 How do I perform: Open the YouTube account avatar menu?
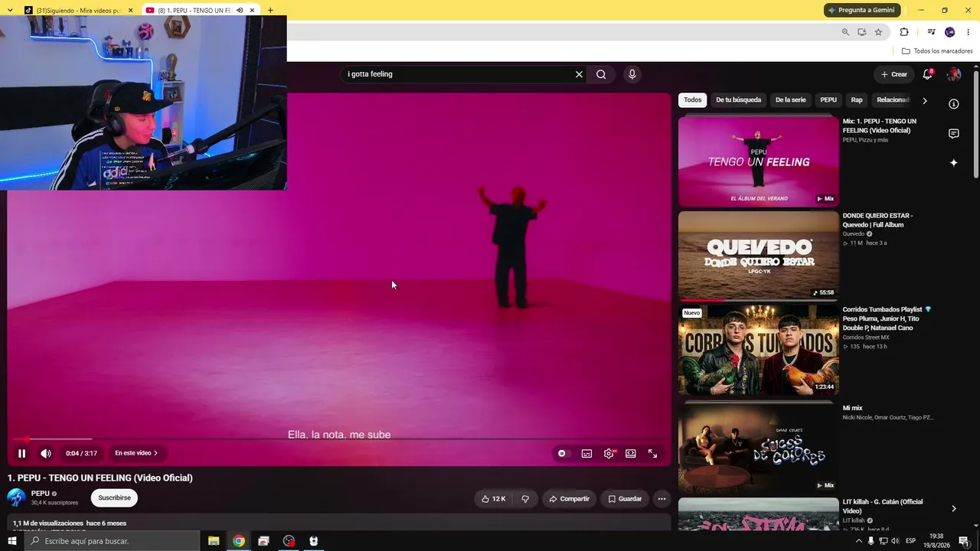click(x=954, y=74)
